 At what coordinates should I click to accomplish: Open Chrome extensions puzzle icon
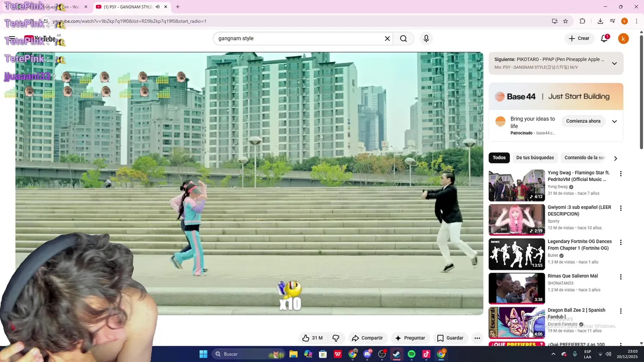coord(583,21)
